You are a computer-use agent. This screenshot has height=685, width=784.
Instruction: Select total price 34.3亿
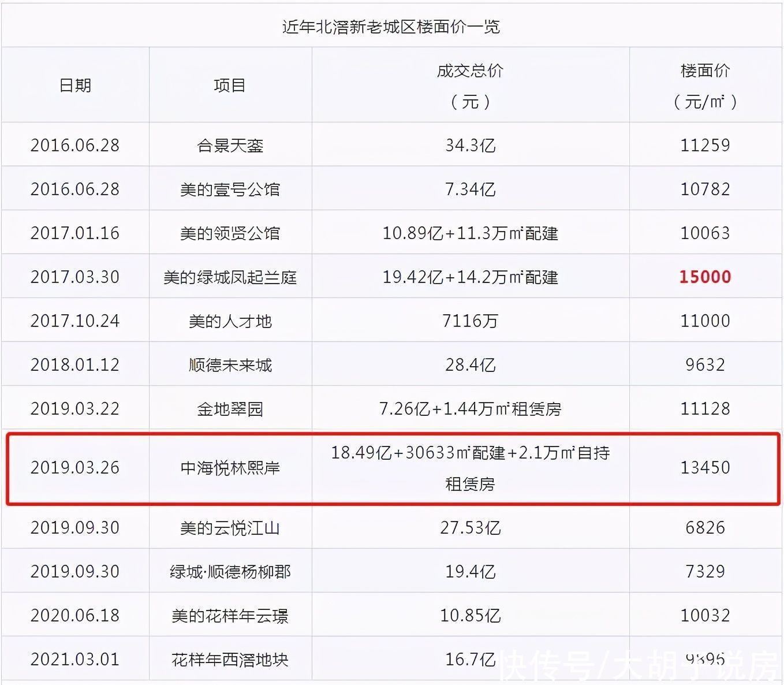coord(470,146)
